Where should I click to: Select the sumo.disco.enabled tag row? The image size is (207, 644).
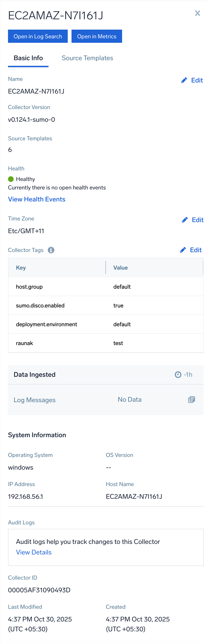[x=105, y=305]
